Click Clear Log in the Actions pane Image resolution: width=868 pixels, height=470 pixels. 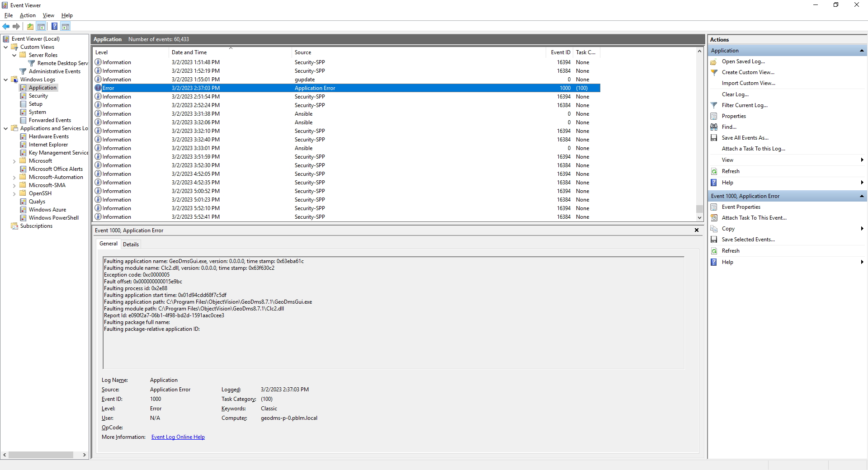tap(735, 94)
